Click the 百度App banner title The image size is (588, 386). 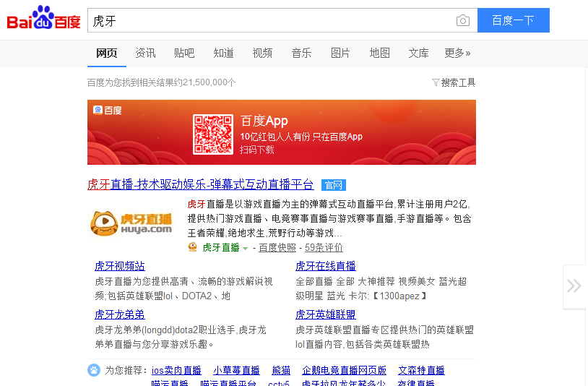264,121
